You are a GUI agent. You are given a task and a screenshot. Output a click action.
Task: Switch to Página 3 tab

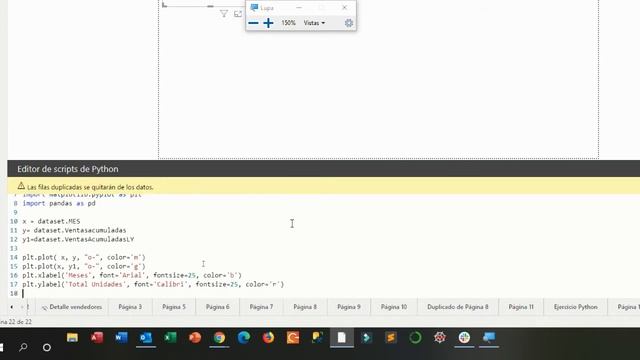(130, 307)
